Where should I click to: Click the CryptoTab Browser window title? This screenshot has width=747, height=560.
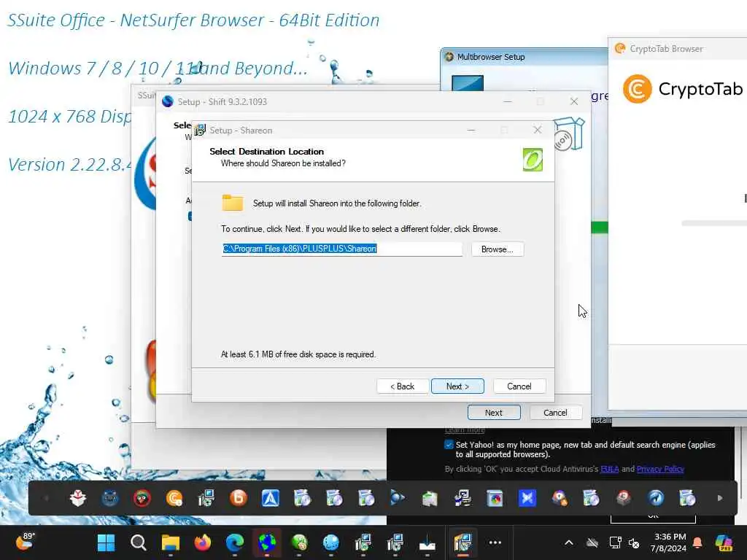[x=666, y=49]
